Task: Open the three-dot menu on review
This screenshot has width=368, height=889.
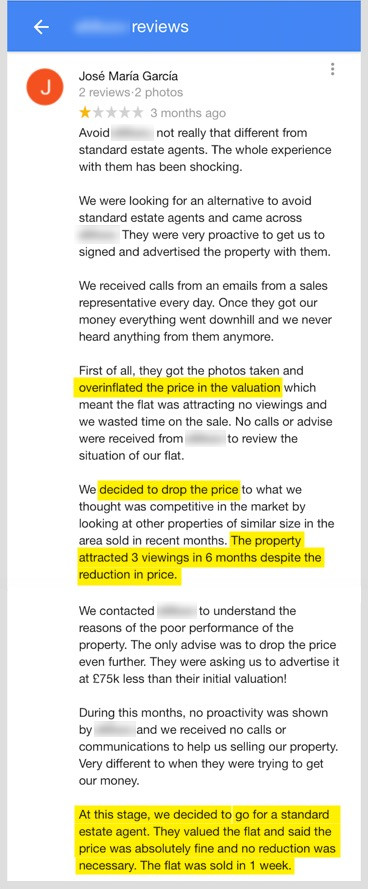Action: pyautogui.click(x=332, y=69)
